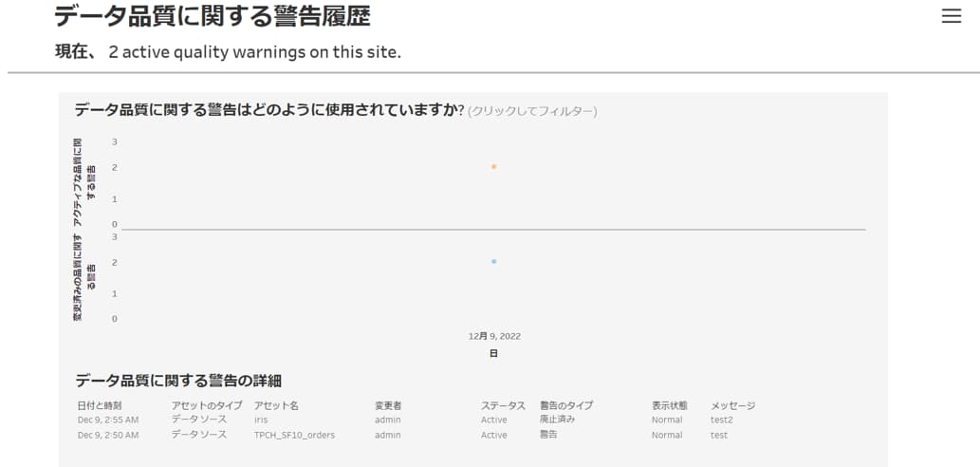
Task: Click the ステータス column header
Action: [503, 405]
